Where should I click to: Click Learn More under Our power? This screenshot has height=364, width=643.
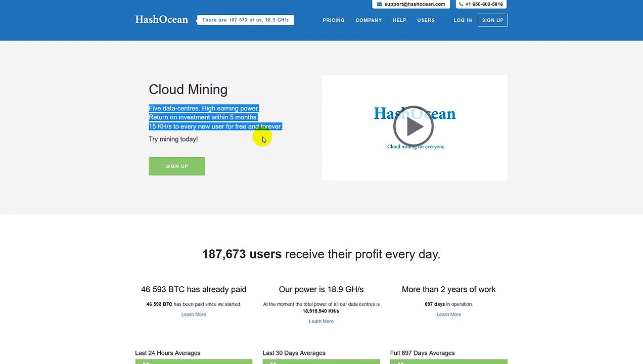click(321, 322)
